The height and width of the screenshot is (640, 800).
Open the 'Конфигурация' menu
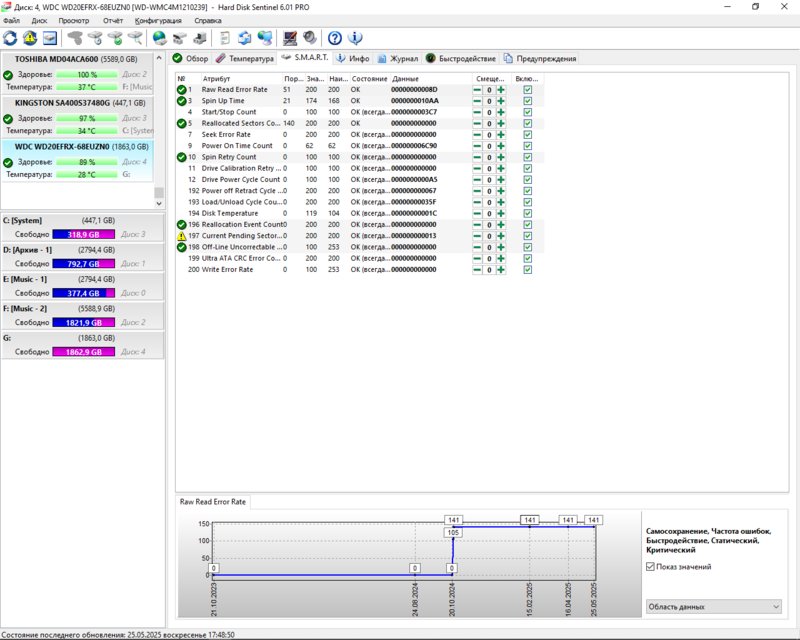[158, 20]
